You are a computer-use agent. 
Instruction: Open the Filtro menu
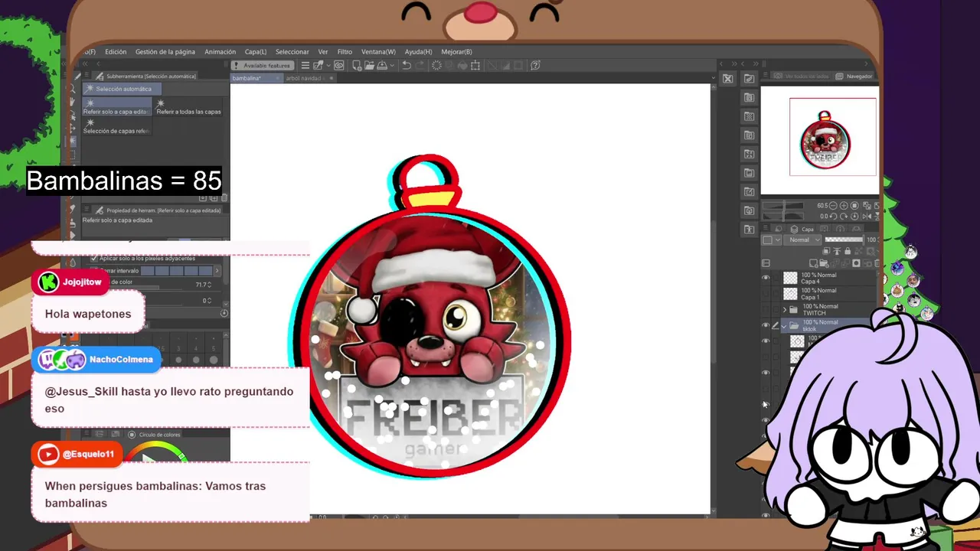click(345, 52)
